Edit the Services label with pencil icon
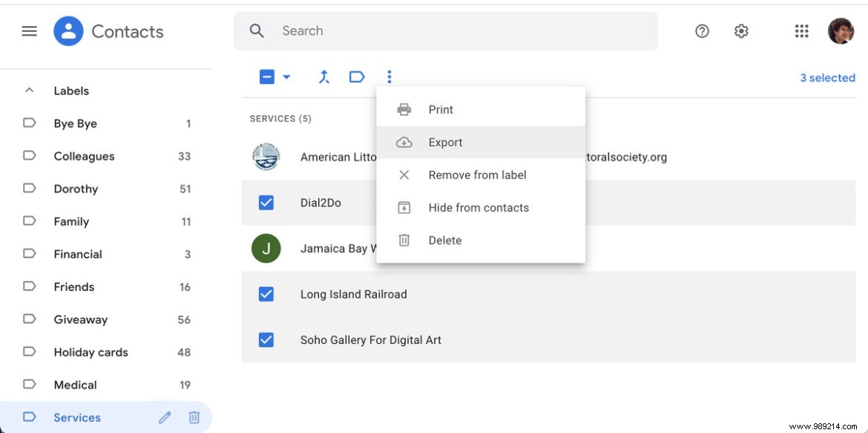 tap(165, 417)
